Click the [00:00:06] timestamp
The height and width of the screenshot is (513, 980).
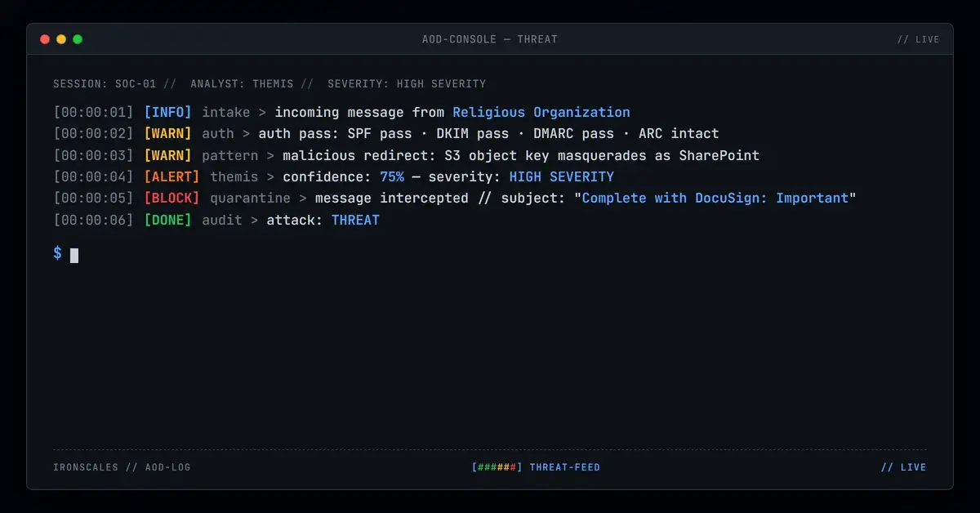(x=93, y=220)
